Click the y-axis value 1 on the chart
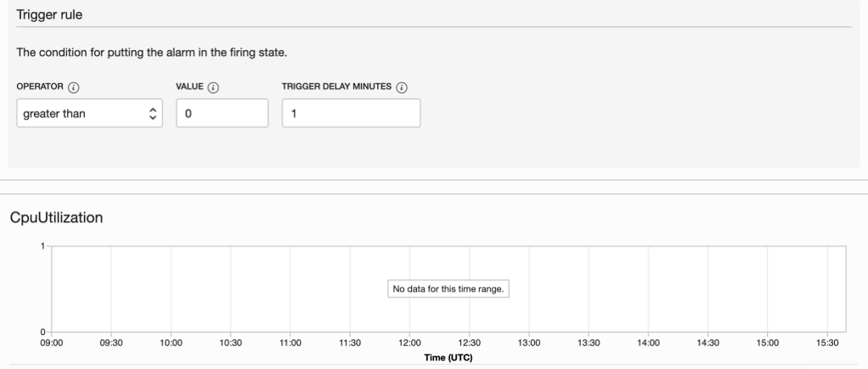This screenshot has width=868, height=369. 43,246
